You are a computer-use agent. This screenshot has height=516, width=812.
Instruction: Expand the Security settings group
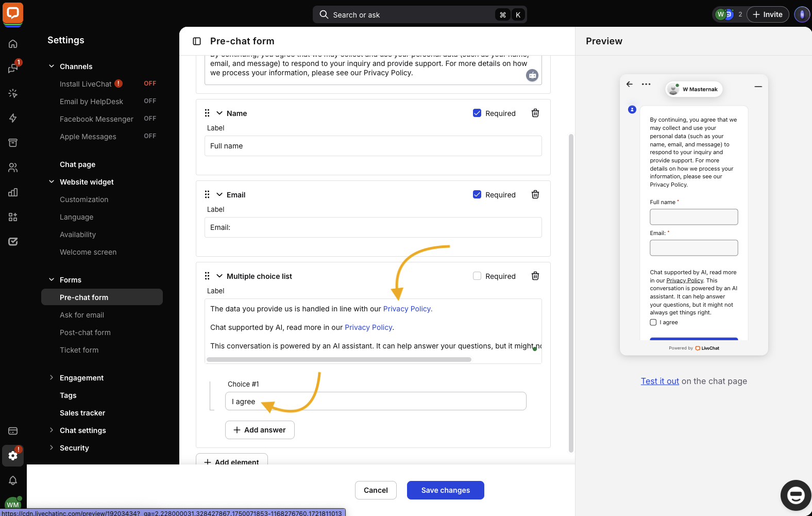click(x=52, y=447)
